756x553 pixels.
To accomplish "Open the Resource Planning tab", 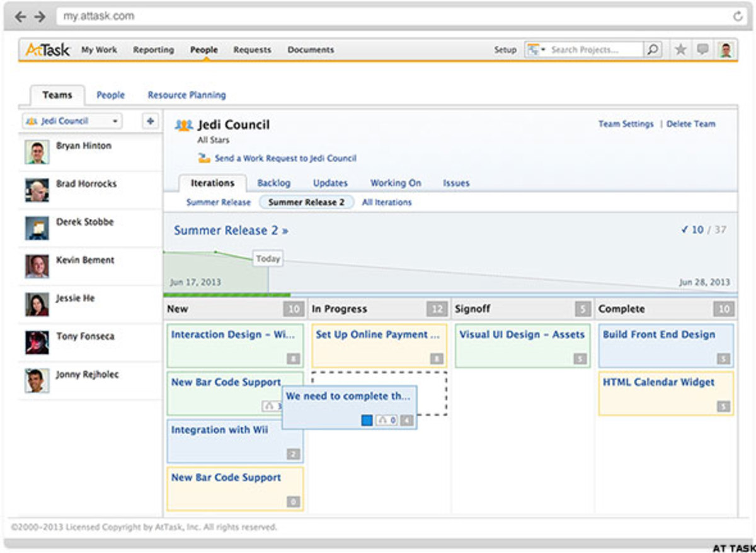I will pos(186,95).
